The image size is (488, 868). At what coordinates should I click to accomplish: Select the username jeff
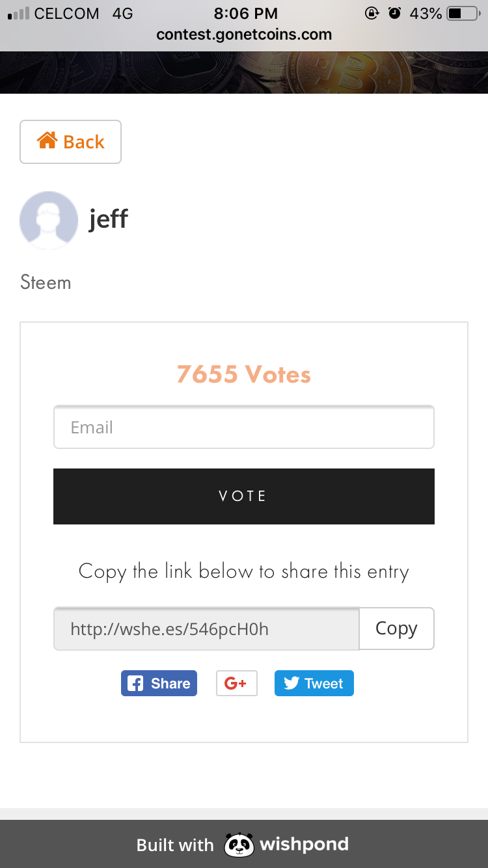pyautogui.click(x=108, y=219)
